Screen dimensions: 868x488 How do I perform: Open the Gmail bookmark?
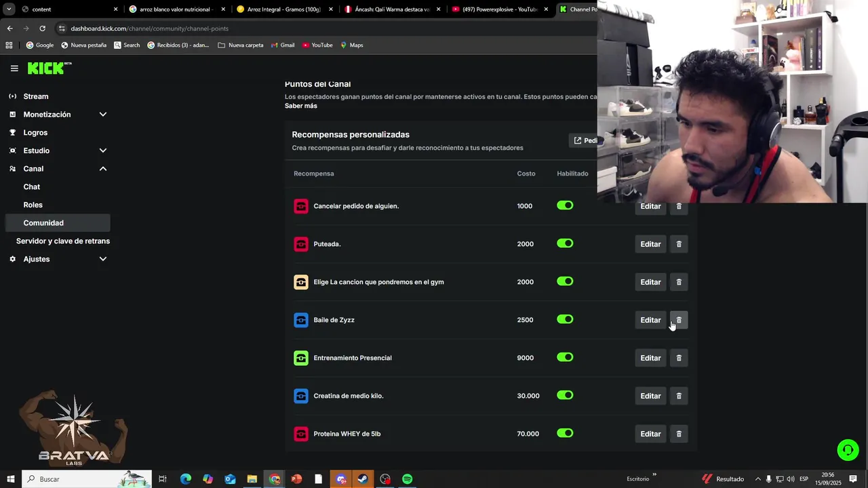tap(283, 45)
